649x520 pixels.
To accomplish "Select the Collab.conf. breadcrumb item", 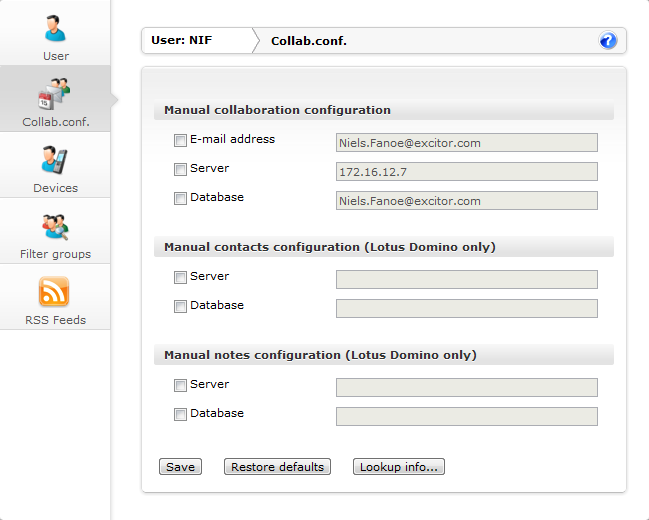I will point(309,41).
